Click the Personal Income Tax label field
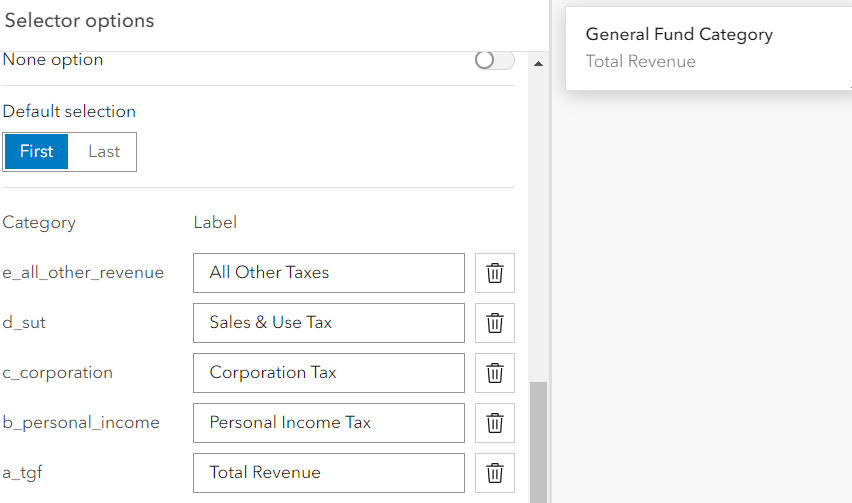Screen dimensions: 852x503 (328, 423)
